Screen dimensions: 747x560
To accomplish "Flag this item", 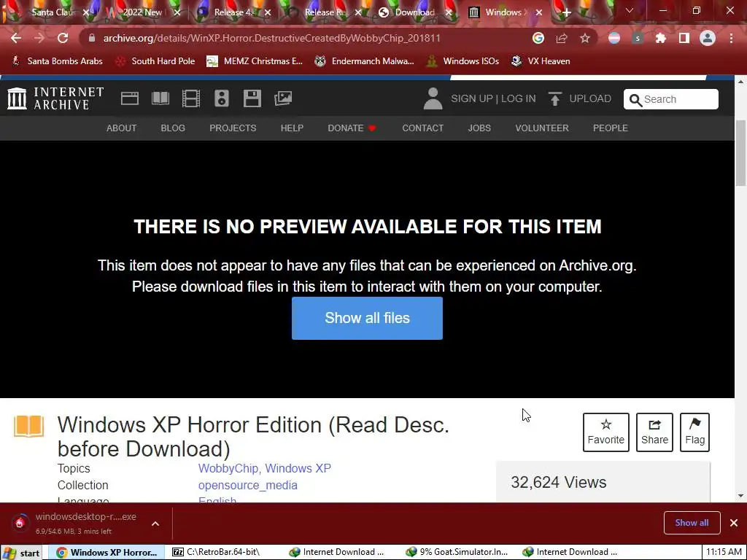I will pyautogui.click(x=694, y=432).
